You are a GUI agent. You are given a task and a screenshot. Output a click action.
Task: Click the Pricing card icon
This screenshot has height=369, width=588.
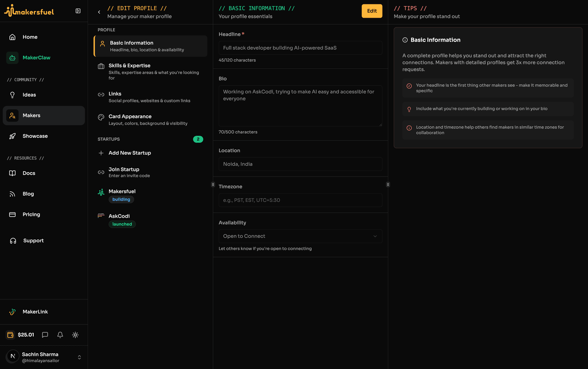point(12,214)
